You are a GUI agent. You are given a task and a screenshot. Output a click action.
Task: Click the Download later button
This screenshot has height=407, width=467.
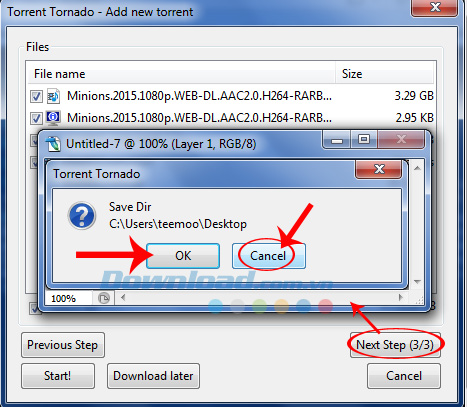click(x=153, y=376)
